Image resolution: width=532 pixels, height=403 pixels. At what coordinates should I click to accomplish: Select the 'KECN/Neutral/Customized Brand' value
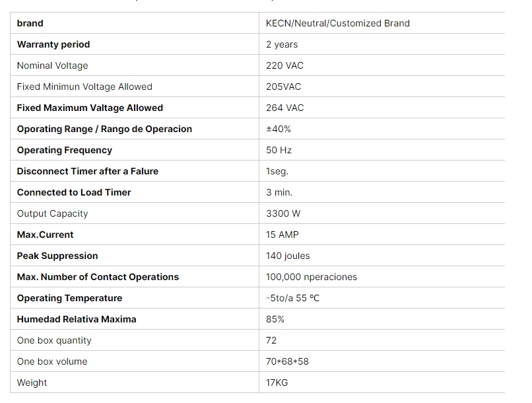tap(337, 23)
